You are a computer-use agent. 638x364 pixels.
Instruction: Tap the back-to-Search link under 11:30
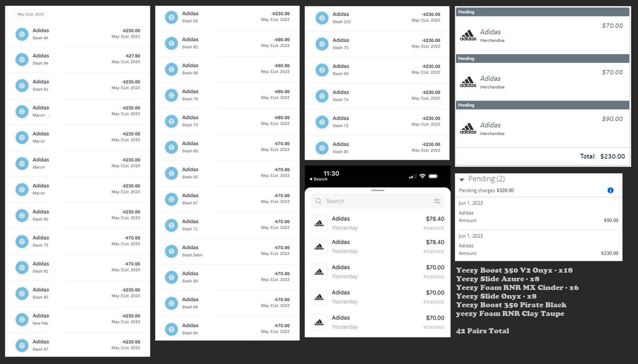click(x=318, y=180)
